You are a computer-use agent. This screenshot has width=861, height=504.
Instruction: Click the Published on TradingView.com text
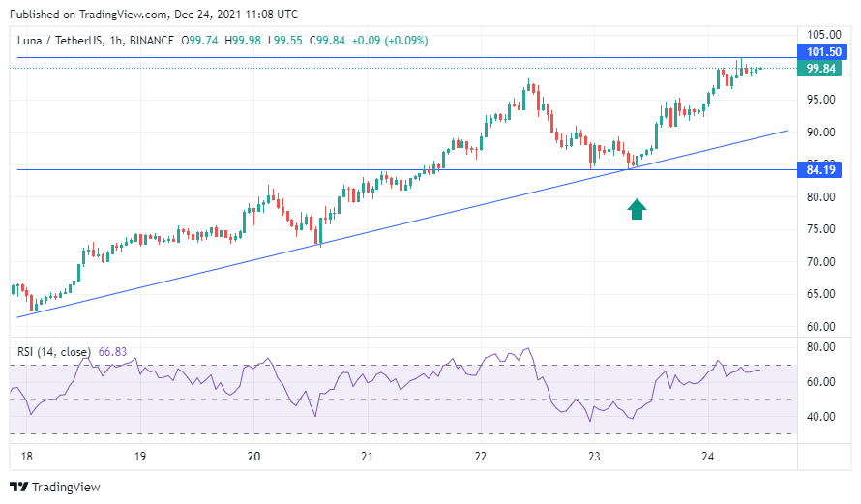(153, 15)
